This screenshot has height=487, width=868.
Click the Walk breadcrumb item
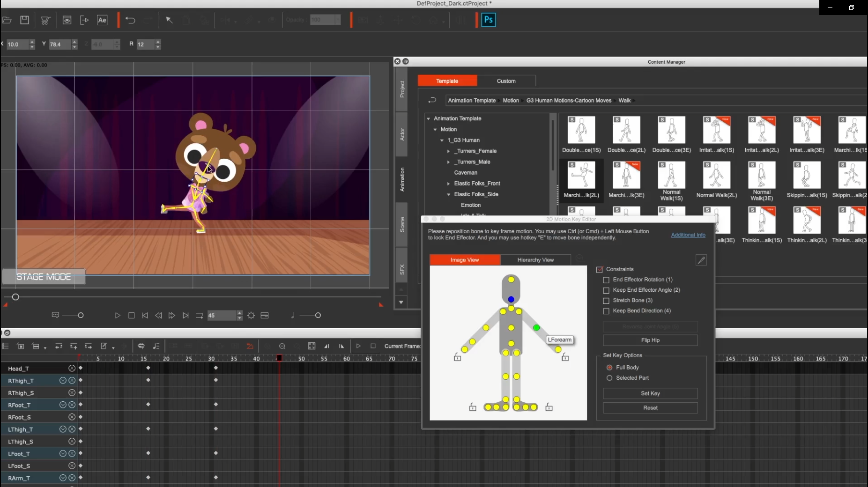(624, 100)
